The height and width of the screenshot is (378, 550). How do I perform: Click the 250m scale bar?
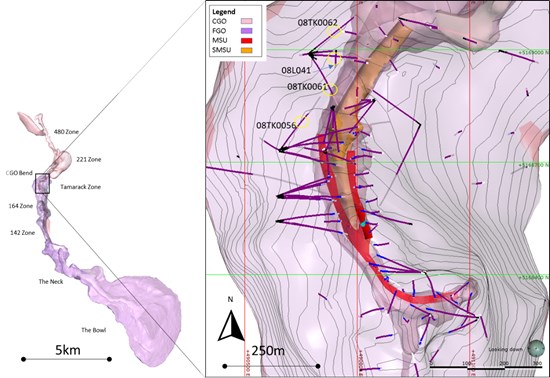[271, 366]
